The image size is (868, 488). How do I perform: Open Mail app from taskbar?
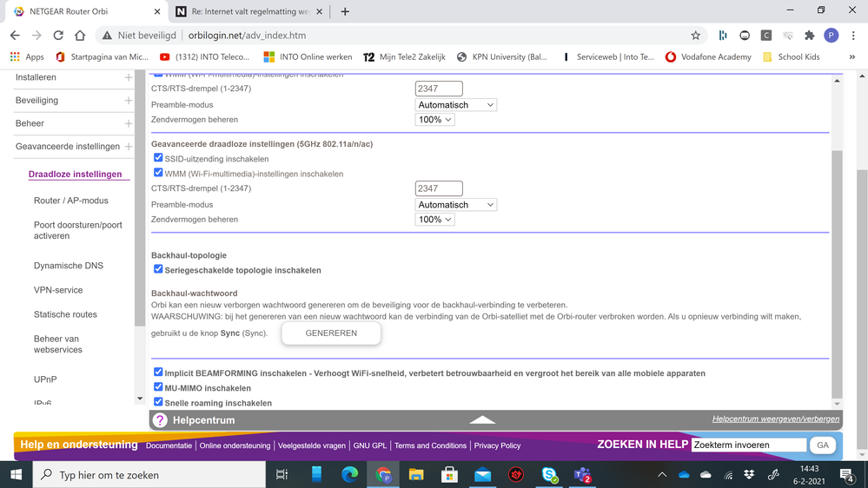point(483,475)
